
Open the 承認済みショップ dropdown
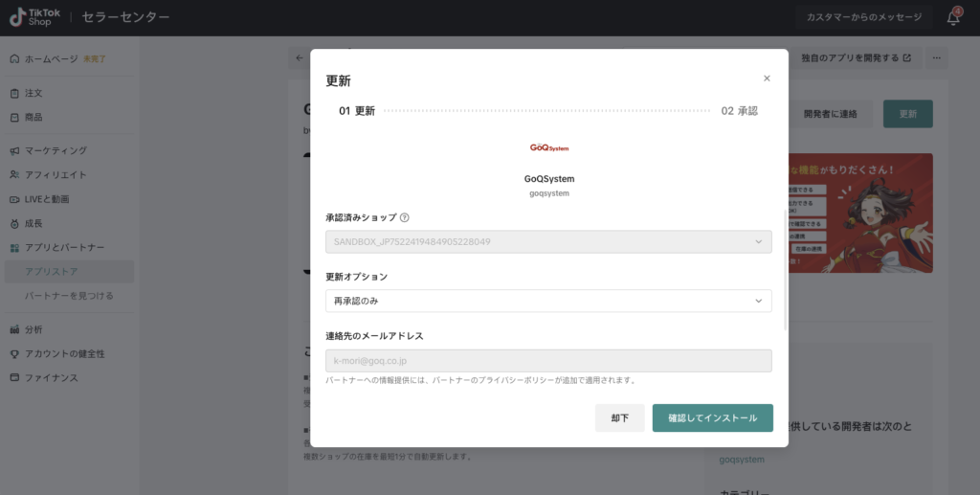[x=548, y=241]
